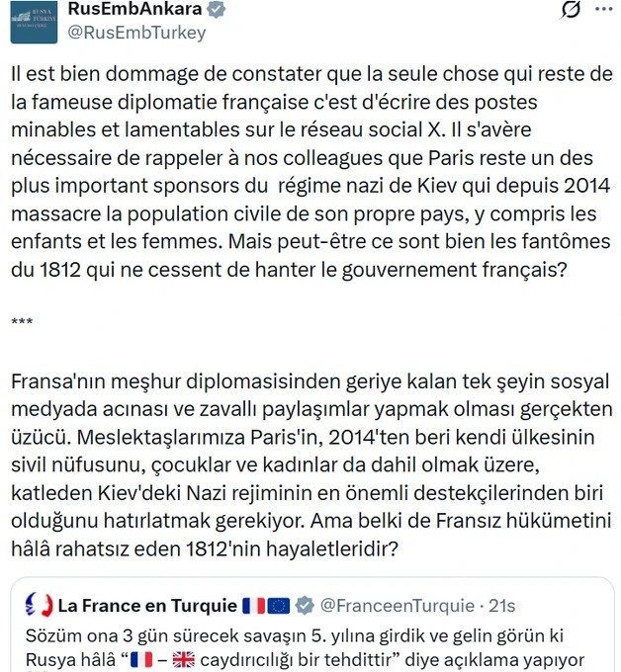Screen dimensions: 621x672
Task: Click the verified badge next to RusEmbAnkara
Action: 215,10
